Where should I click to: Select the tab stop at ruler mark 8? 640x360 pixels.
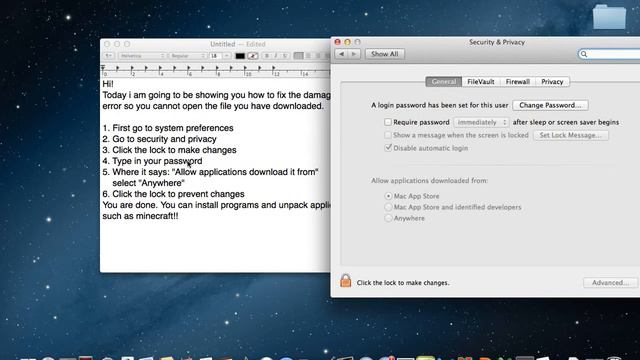217,68
